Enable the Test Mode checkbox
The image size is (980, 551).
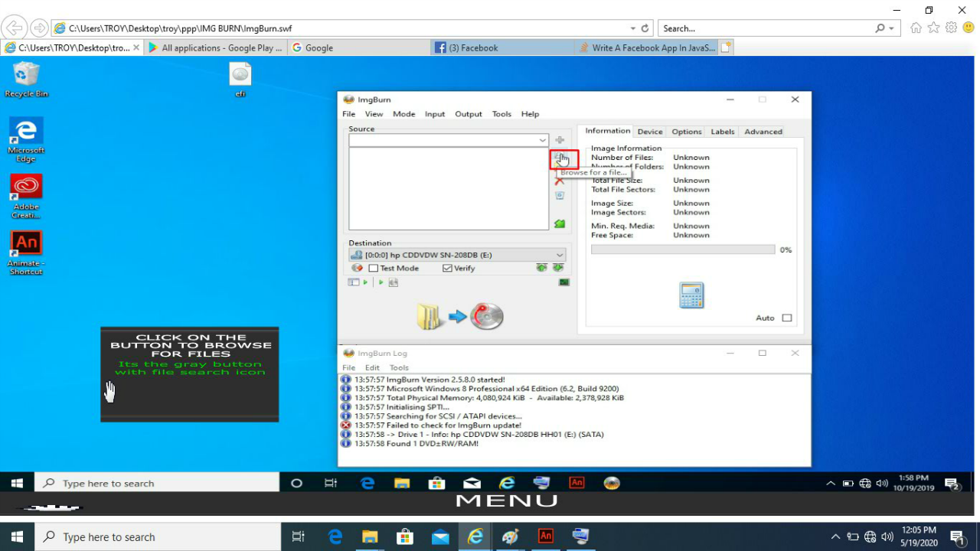pyautogui.click(x=374, y=269)
